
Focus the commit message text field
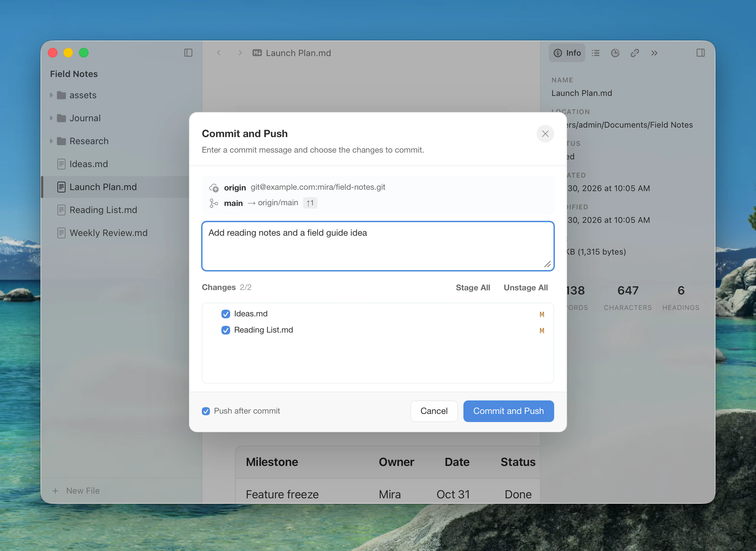(x=378, y=246)
